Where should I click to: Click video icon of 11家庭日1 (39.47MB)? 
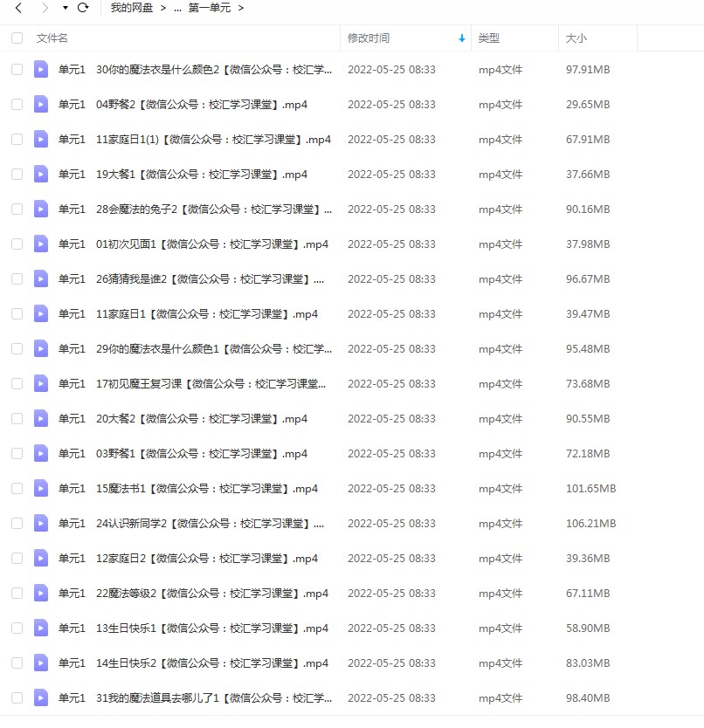[x=41, y=313]
